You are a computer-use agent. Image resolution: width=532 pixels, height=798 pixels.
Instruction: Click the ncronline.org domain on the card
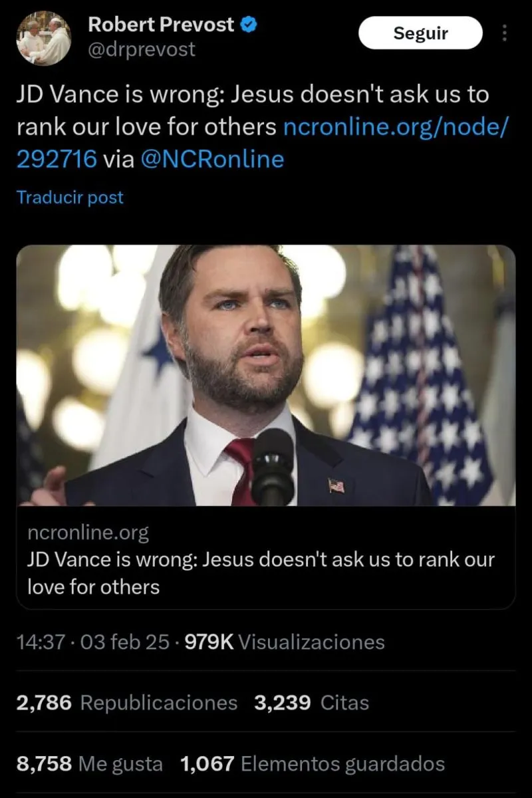88,532
